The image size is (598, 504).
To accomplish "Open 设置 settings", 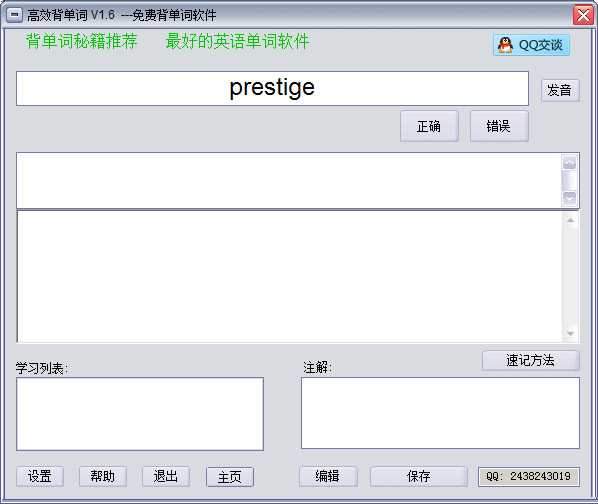I will (x=40, y=476).
